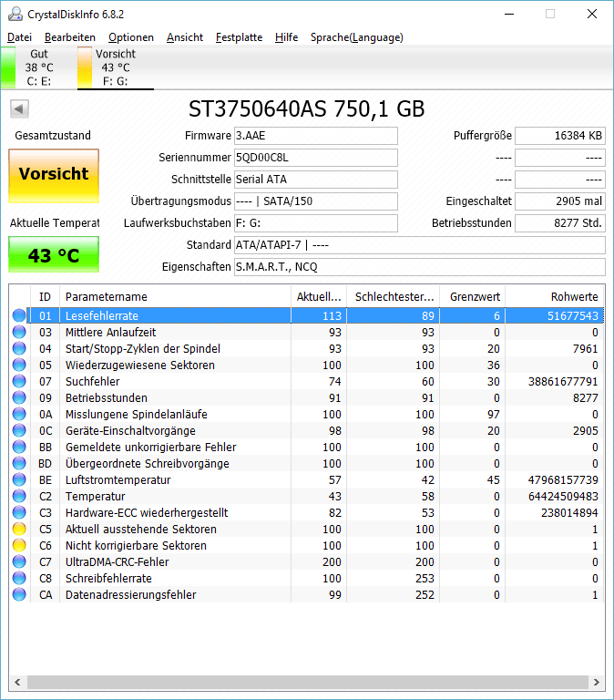The image size is (614, 700).
Task: Open the Festplatte menu
Action: point(240,37)
